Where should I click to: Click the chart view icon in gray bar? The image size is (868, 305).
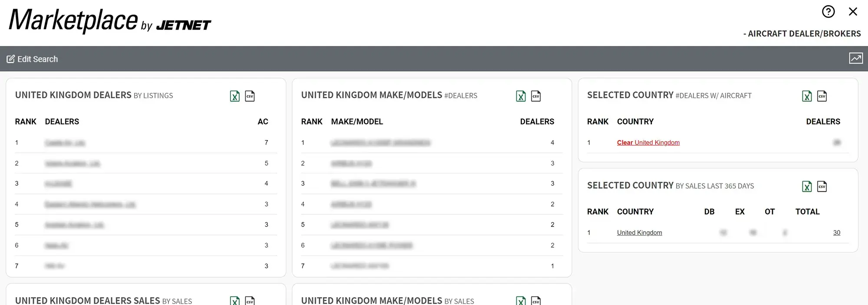click(856, 59)
